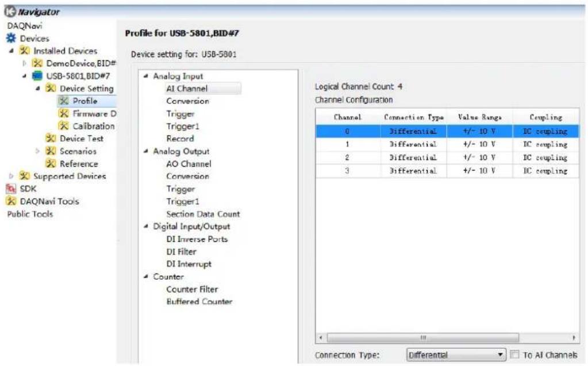
Task: Click the right arrow of table scrollbar
Action: pos(574,337)
